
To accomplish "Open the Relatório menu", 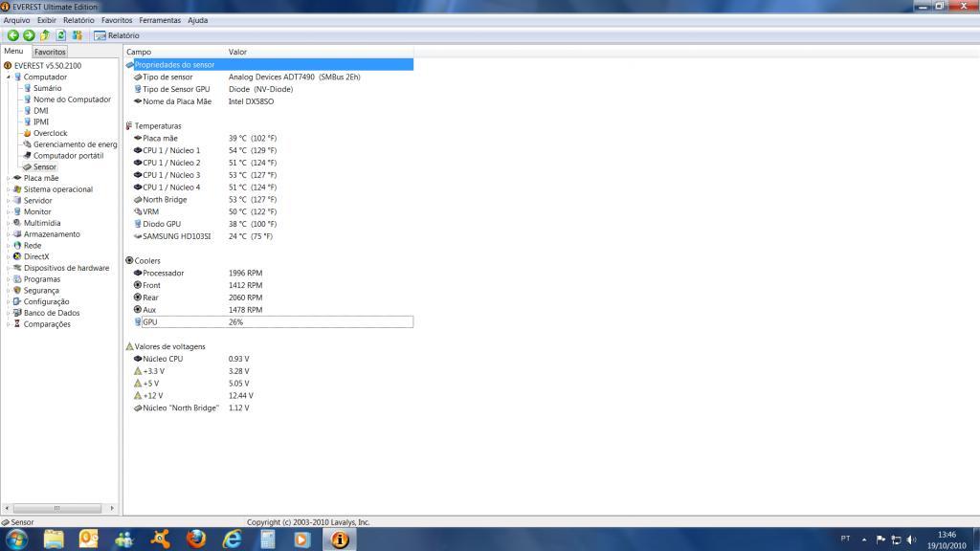I will [78, 20].
